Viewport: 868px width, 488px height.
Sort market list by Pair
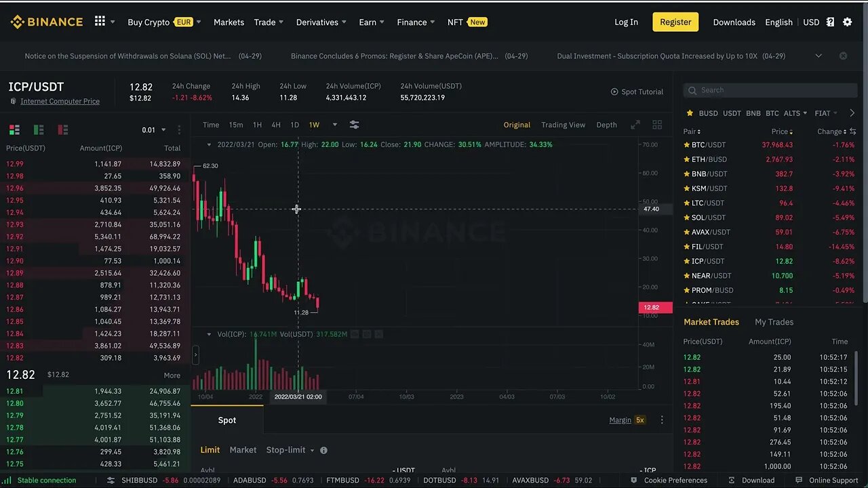pos(692,131)
